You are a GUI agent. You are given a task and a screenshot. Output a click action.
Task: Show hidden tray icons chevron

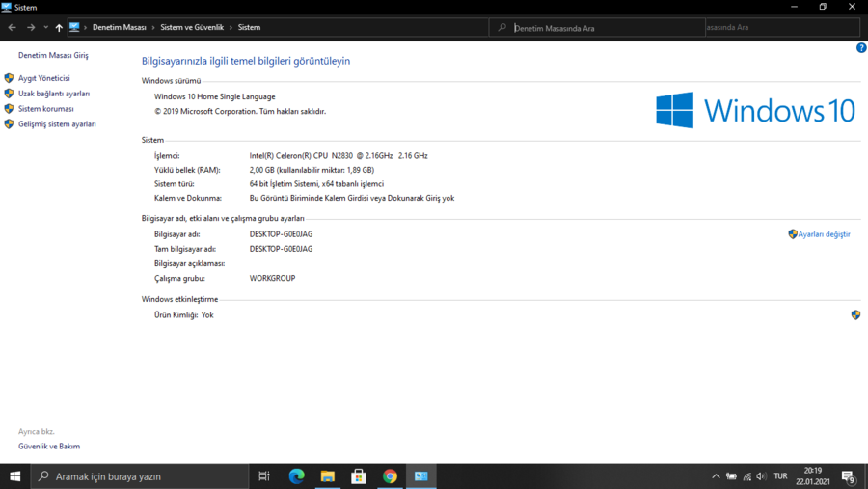tap(716, 476)
